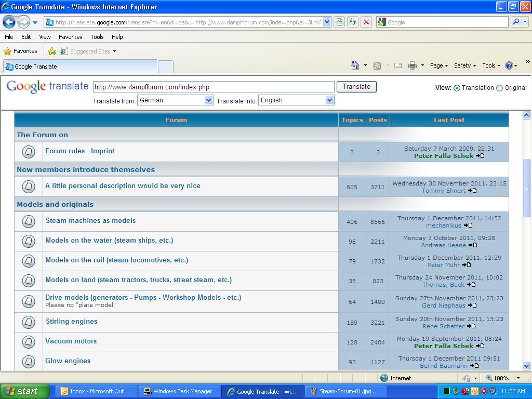The image size is (532, 399).
Task: Switch to Windows Task Manager in taskbar
Action: coord(179,391)
